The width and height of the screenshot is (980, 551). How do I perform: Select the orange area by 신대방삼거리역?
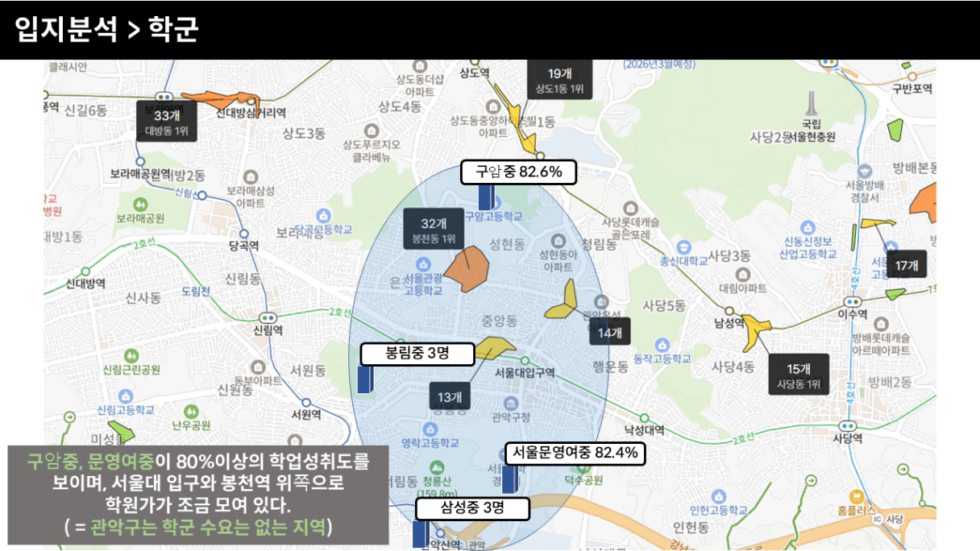click(x=224, y=100)
